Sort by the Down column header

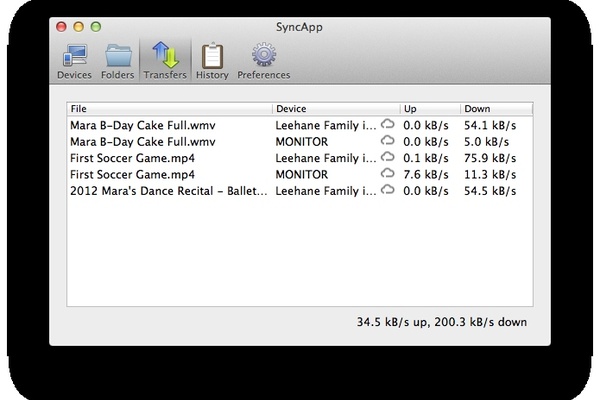[x=496, y=109]
